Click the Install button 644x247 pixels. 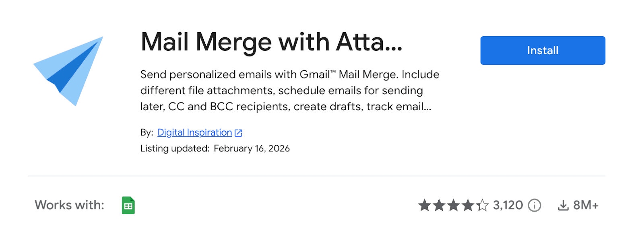tap(543, 51)
